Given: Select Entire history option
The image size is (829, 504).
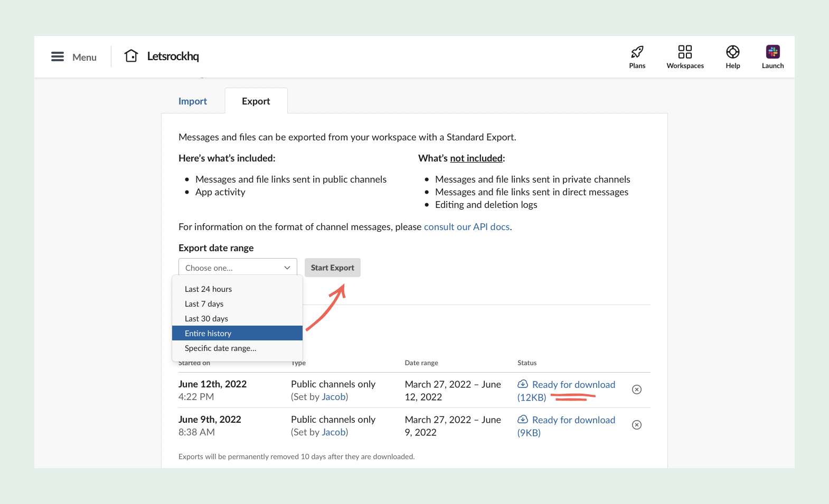Looking at the screenshot, I should point(208,334).
